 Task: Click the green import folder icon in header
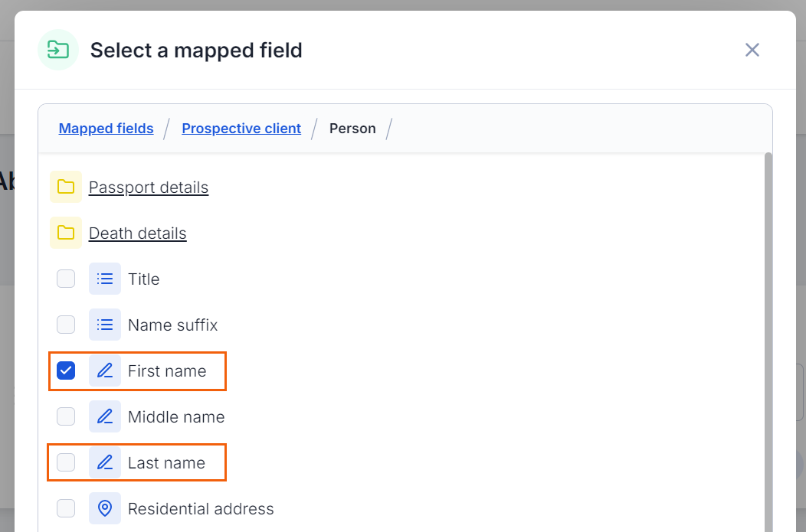[58, 50]
